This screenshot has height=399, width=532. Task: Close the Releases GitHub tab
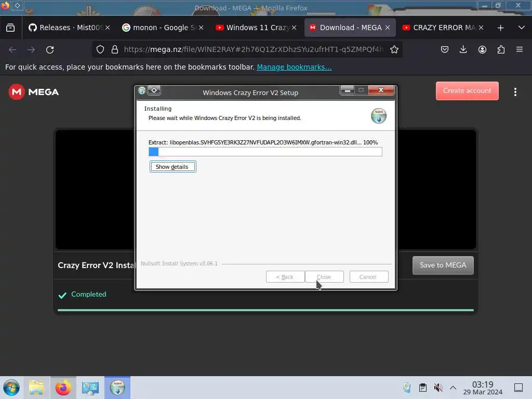point(108,28)
